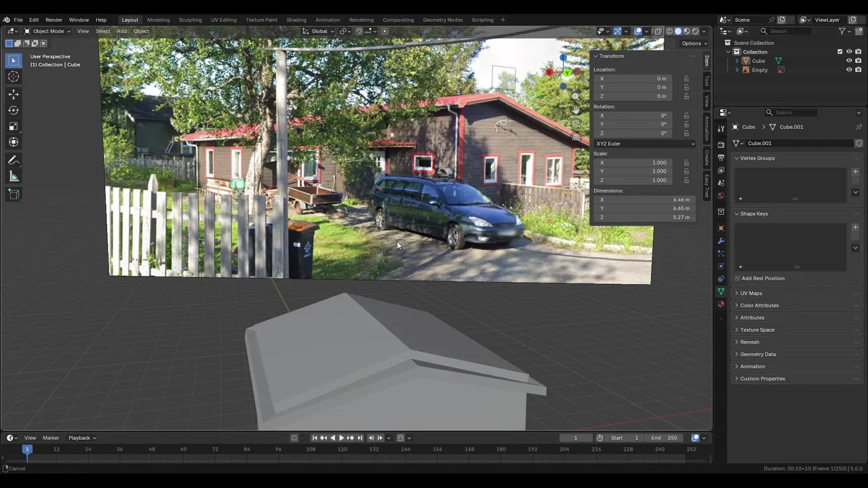This screenshot has height=488, width=868.
Task: Select the Scale tool
Action: (14, 126)
